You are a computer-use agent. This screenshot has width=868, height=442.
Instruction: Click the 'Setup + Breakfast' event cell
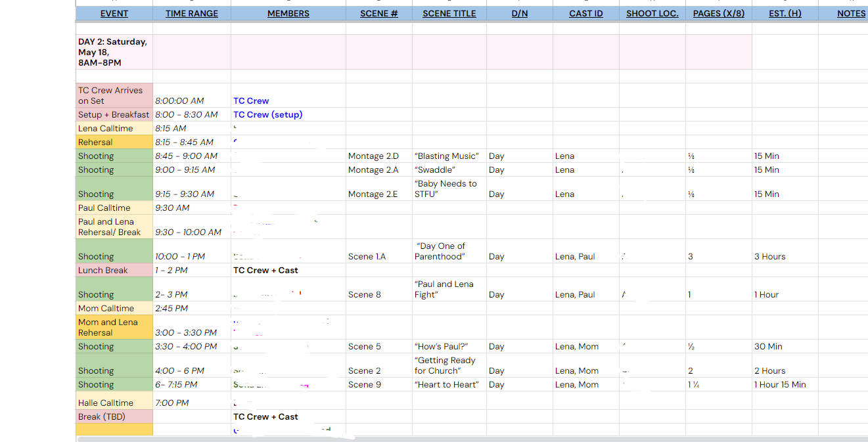pos(114,114)
